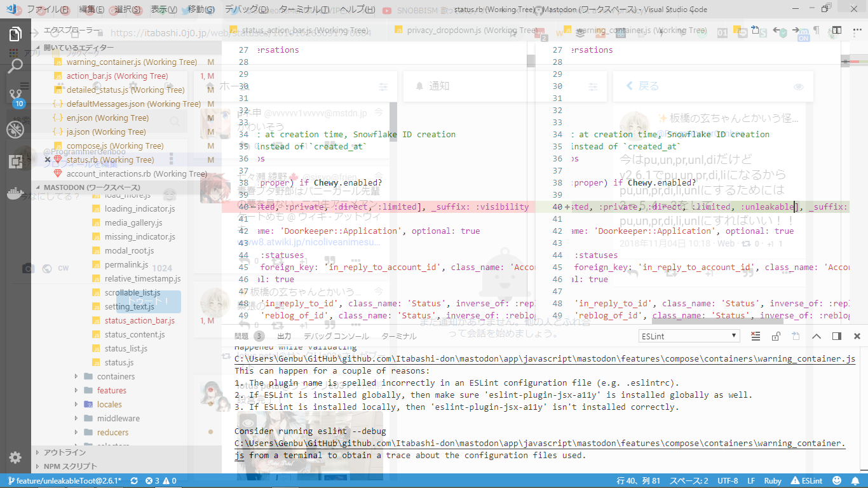Open the Debug view in activity bar
The height and width of the screenshot is (488, 868).
pyautogui.click(x=15, y=130)
